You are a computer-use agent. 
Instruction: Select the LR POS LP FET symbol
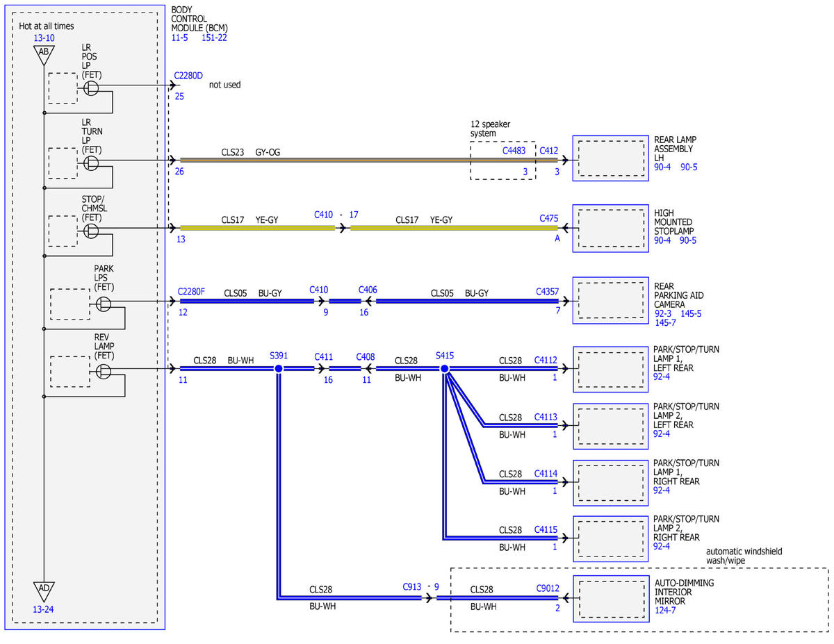coord(91,88)
